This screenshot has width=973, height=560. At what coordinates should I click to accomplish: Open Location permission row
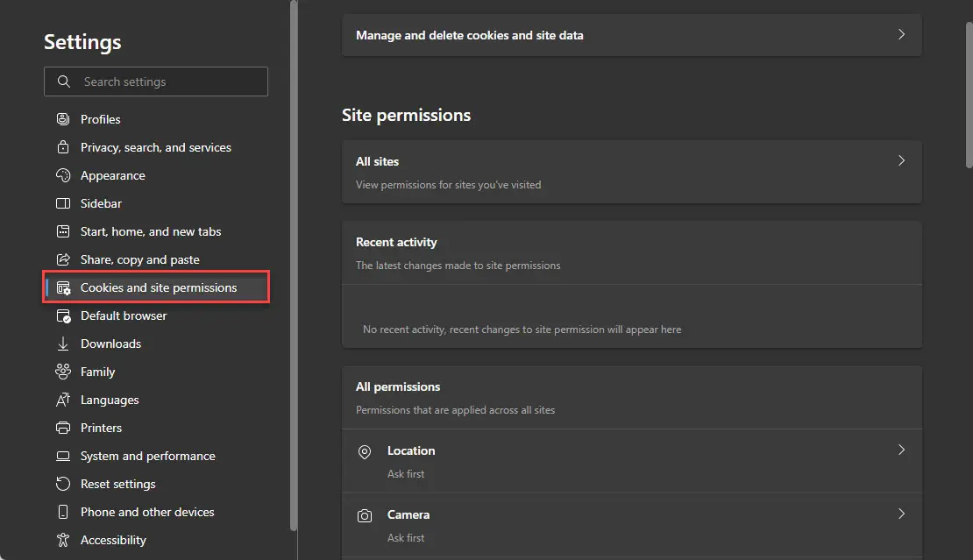(x=632, y=461)
